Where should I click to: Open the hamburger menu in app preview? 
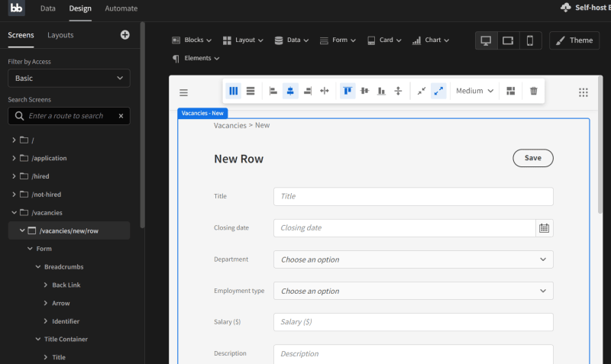[x=183, y=92]
